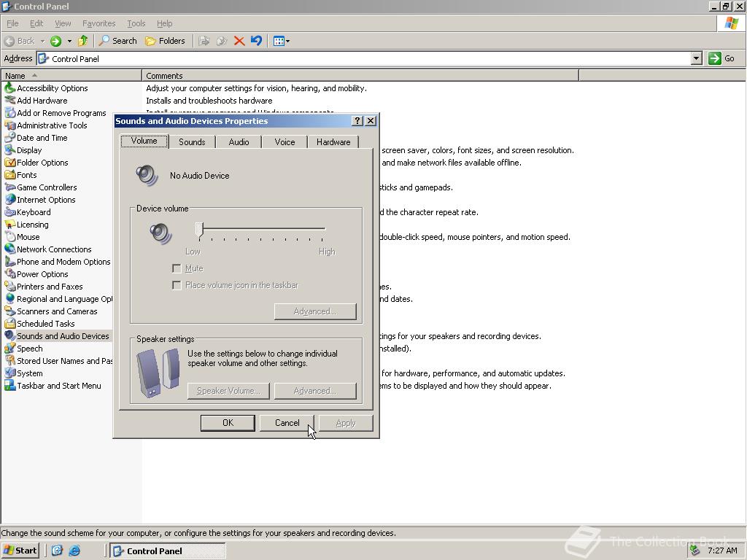This screenshot has height=560, width=747.
Task: Click the device volume slider thumb
Action: [200, 230]
